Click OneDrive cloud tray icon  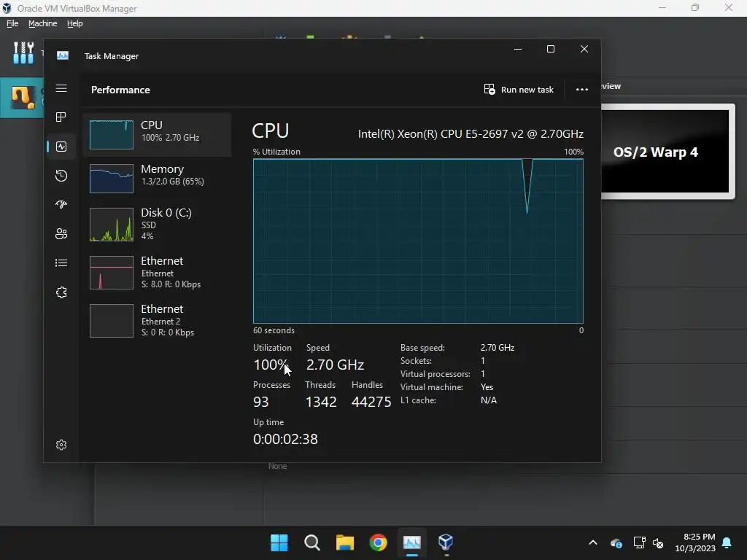pos(616,542)
